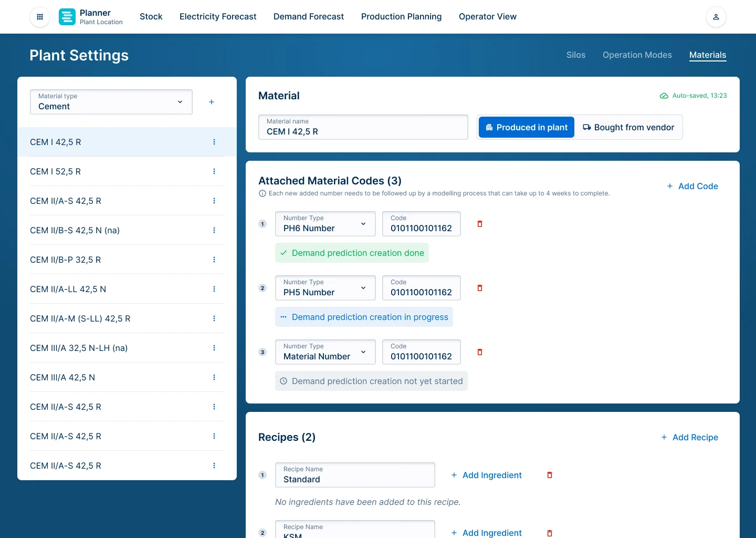
Task: Open options menu for CEM I 52,5 R
Action: pos(214,171)
